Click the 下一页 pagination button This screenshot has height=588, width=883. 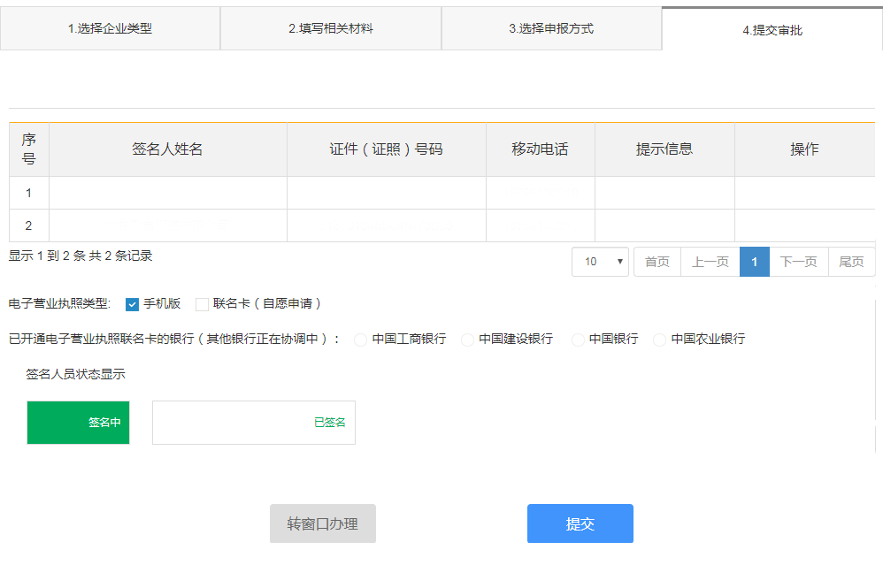point(799,262)
